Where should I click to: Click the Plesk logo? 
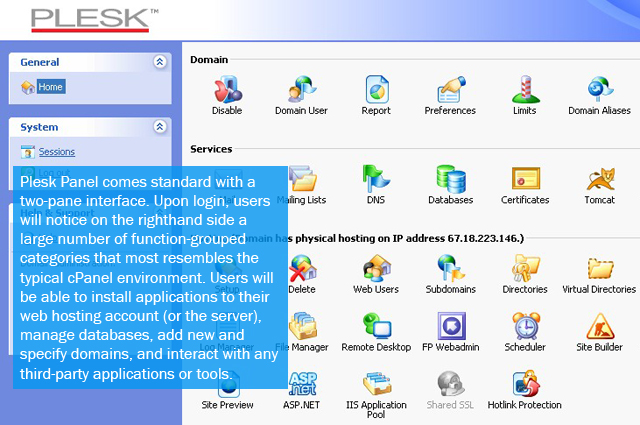coord(94,19)
